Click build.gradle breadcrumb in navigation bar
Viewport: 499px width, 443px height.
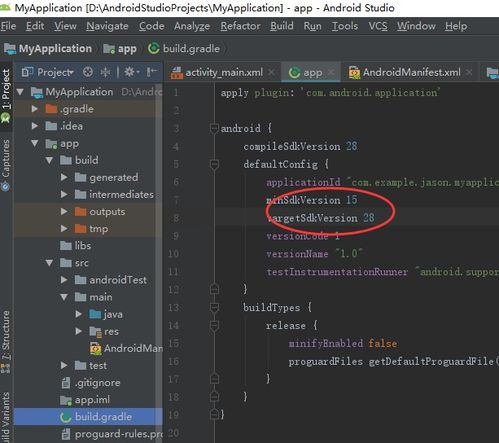pyautogui.click(x=184, y=49)
